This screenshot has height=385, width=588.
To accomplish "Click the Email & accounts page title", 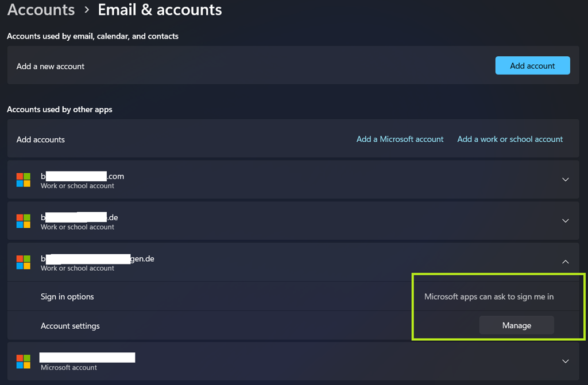I will (x=160, y=10).
